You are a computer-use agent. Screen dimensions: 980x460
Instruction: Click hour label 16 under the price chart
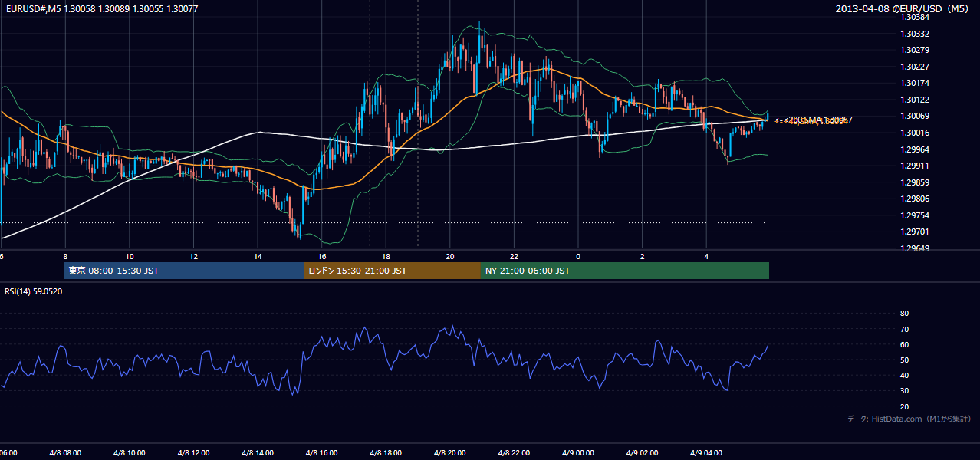tap(322, 256)
